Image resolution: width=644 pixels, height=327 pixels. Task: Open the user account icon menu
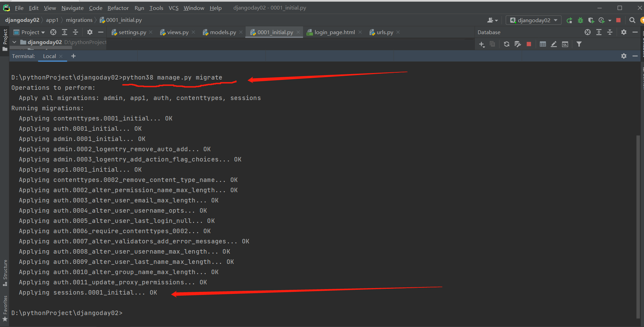coord(492,20)
